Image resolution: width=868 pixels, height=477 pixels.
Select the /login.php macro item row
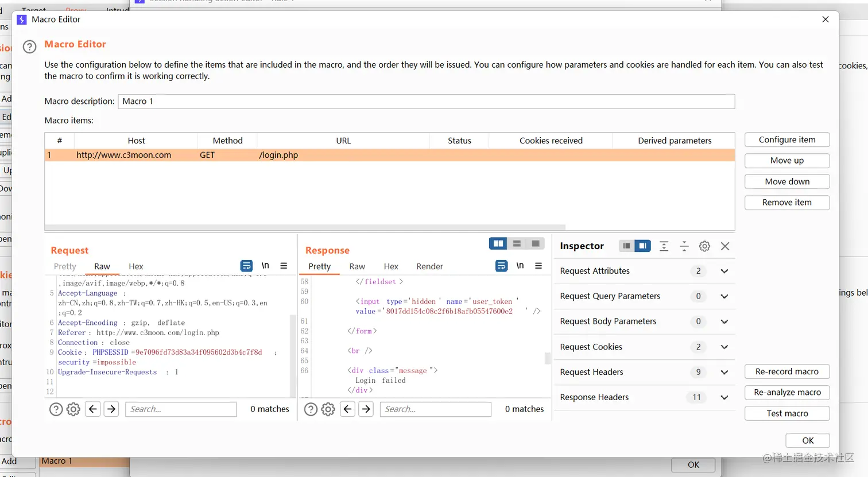390,155
